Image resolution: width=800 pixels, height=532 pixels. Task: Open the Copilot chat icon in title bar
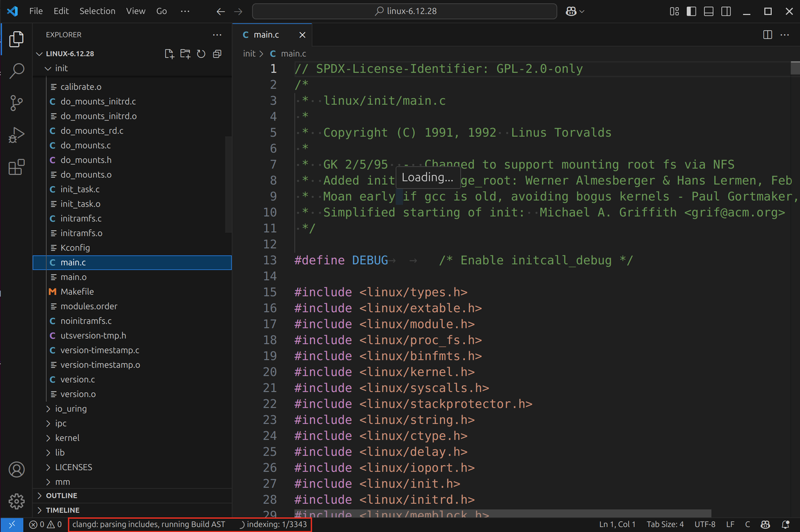[571, 11]
